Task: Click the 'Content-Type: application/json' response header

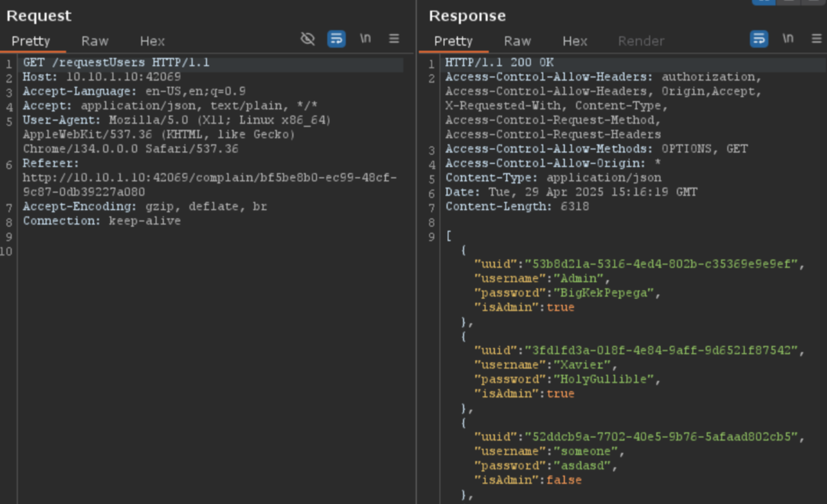Action: click(x=553, y=178)
